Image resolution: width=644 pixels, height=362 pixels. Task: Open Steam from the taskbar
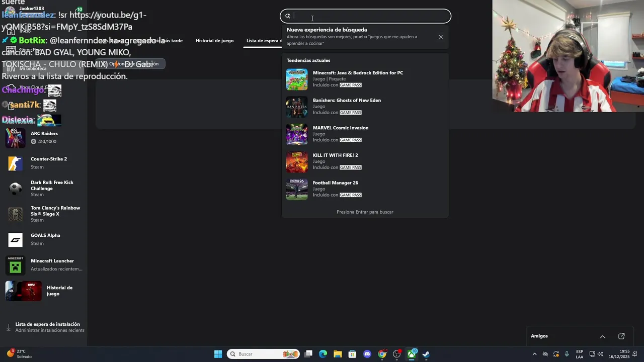[x=426, y=354]
